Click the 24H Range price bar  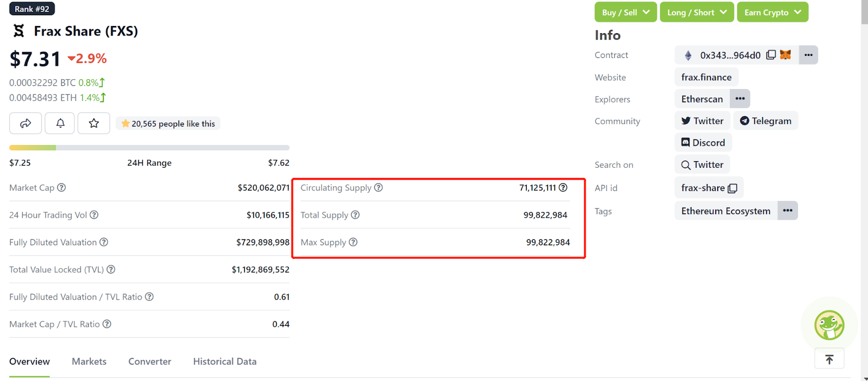[x=149, y=148]
